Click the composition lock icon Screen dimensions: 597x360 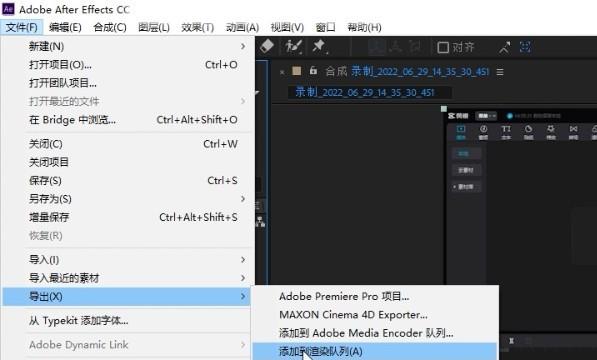point(313,71)
